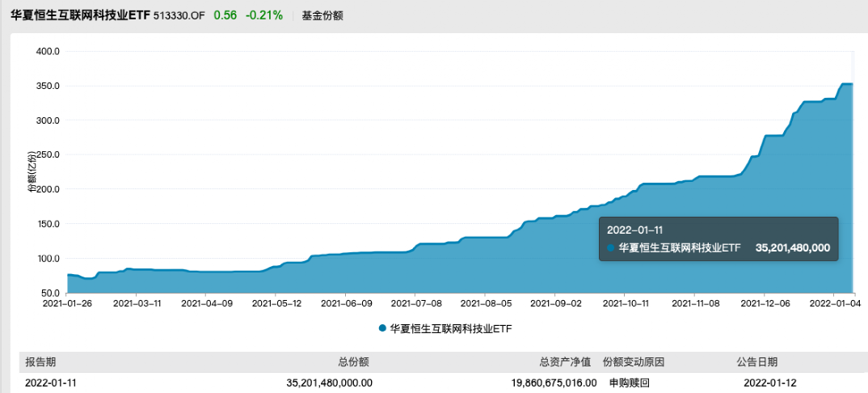Click y-axis label 50.0
This screenshot has height=393, width=868.
(50, 294)
